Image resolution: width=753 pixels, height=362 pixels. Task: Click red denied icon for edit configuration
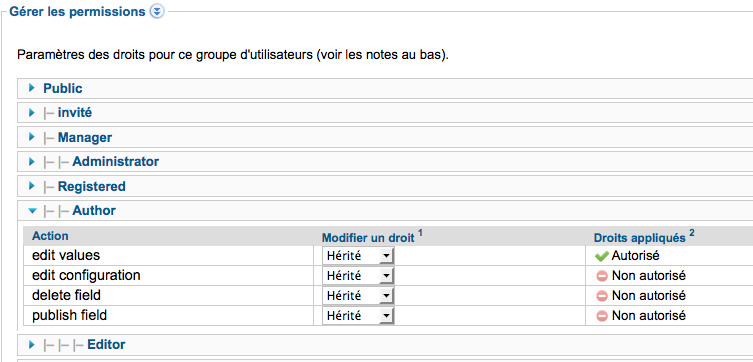click(x=602, y=276)
